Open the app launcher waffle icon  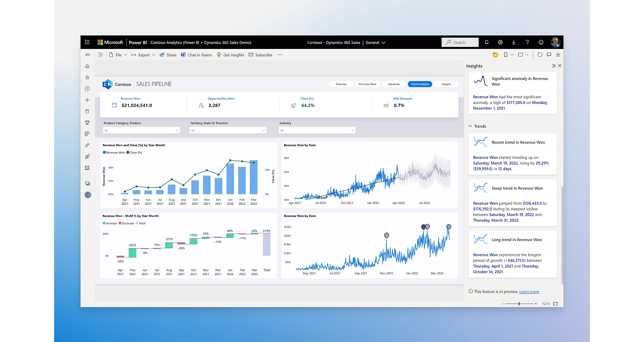[x=87, y=42]
